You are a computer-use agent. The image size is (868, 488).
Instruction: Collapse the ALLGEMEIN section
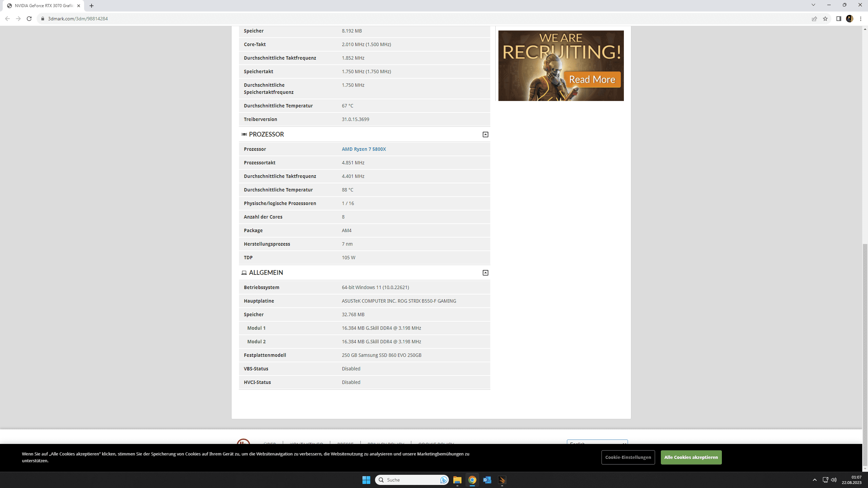click(x=485, y=273)
